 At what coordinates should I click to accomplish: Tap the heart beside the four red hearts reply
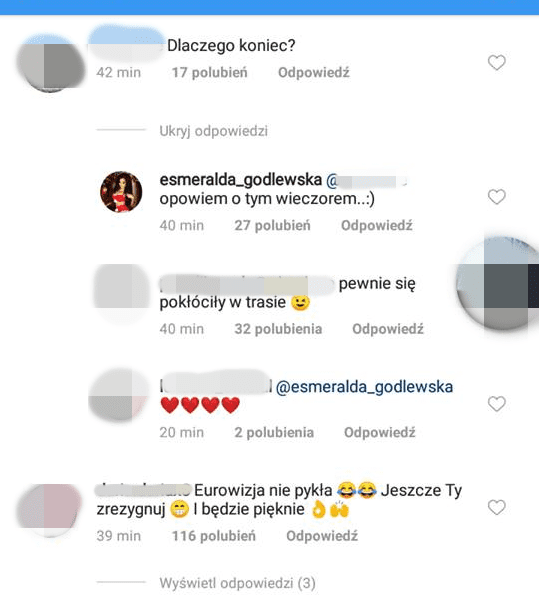[496, 404]
